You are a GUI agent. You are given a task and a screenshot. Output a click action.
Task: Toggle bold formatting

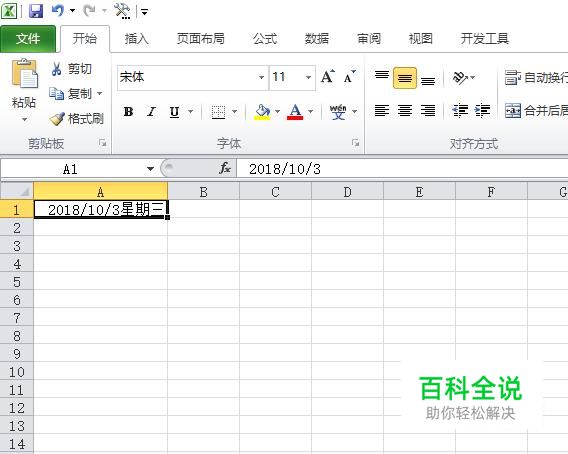(128, 112)
